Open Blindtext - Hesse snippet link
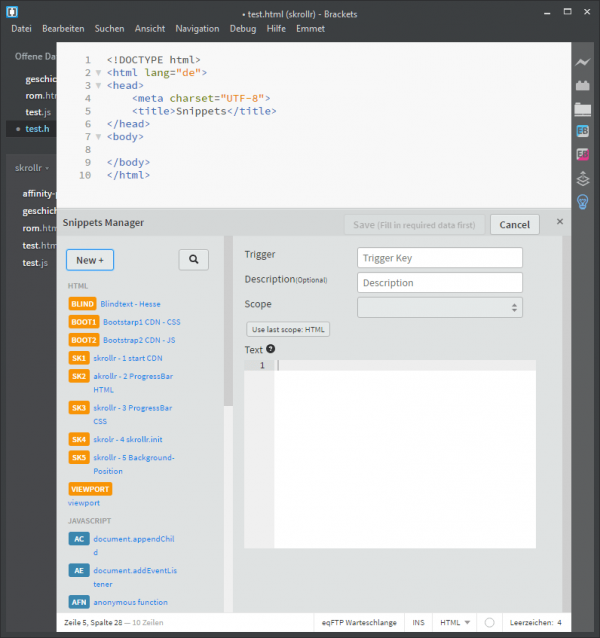600x638 pixels. 130,304
